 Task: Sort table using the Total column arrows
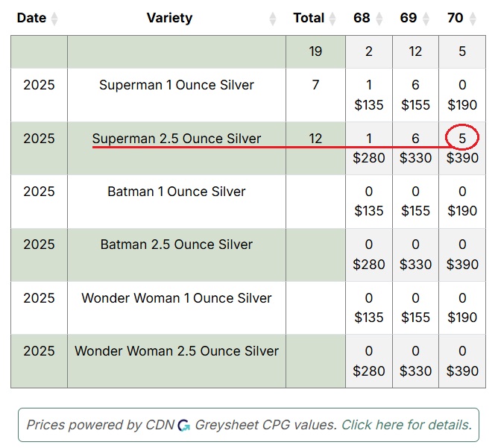(332, 18)
